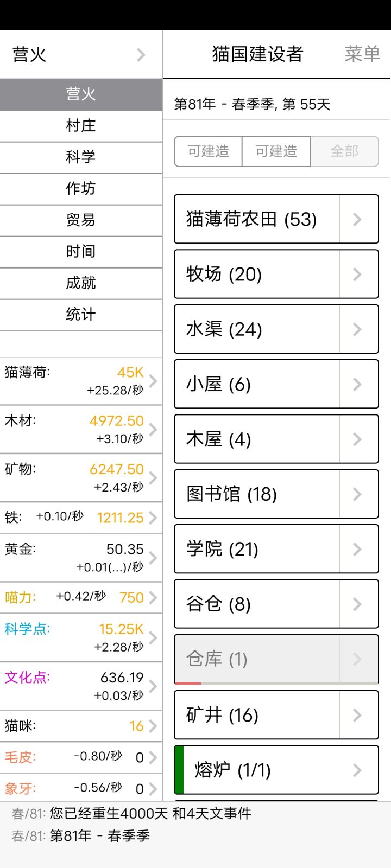Screen dimensions: 391x868
Task: Click the red progress bar under 仓库
Action: pyautogui.click(x=188, y=683)
